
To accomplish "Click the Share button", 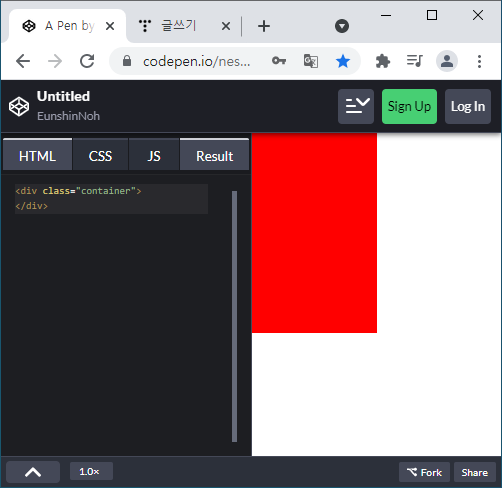I will click(x=475, y=472).
